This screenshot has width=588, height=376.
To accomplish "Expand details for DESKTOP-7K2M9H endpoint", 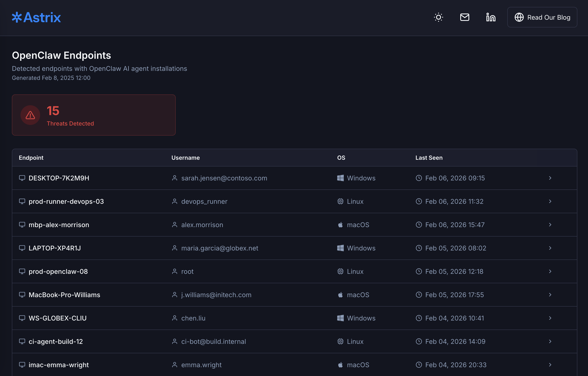I will click(x=550, y=178).
